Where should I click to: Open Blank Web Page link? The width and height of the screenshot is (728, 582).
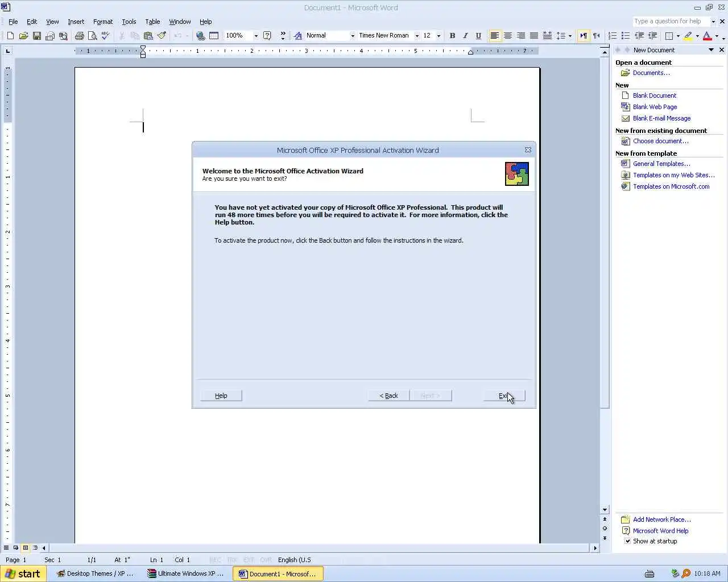(655, 107)
